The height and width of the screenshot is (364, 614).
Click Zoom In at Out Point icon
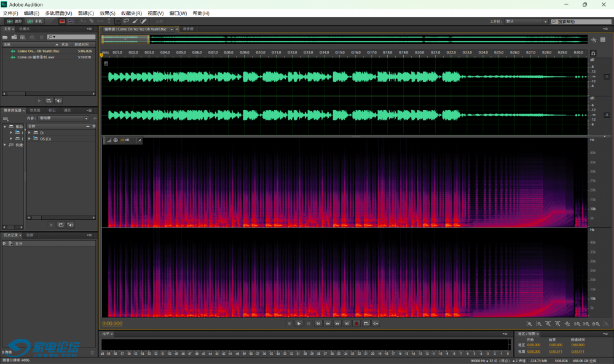[586, 323]
